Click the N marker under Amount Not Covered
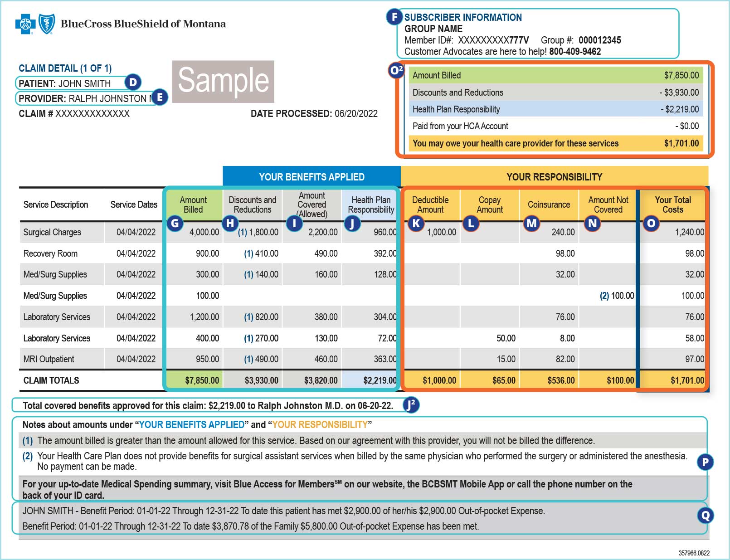Image resolution: width=730 pixels, height=560 pixels. (x=592, y=223)
